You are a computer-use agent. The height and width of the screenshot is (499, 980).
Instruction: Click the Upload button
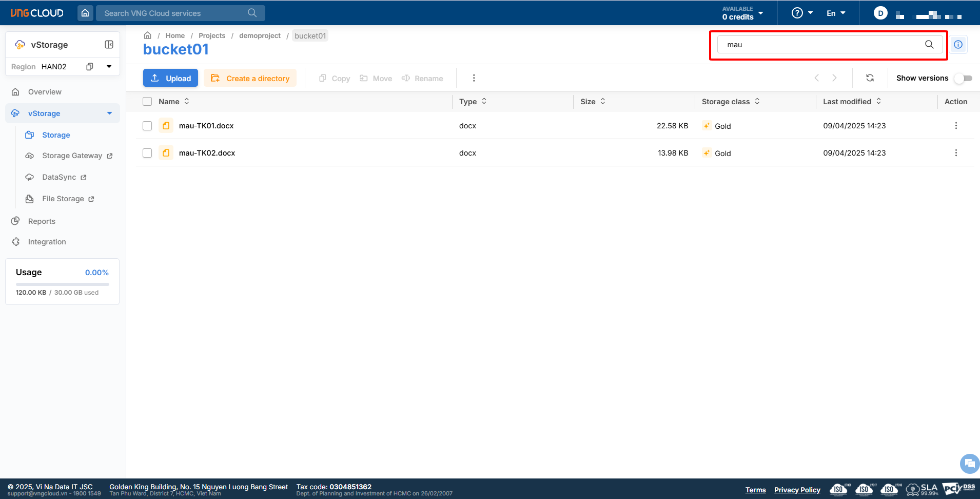[170, 78]
